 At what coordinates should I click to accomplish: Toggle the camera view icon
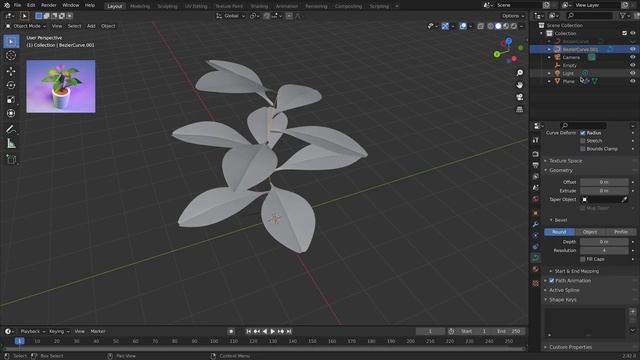pos(520,97)
